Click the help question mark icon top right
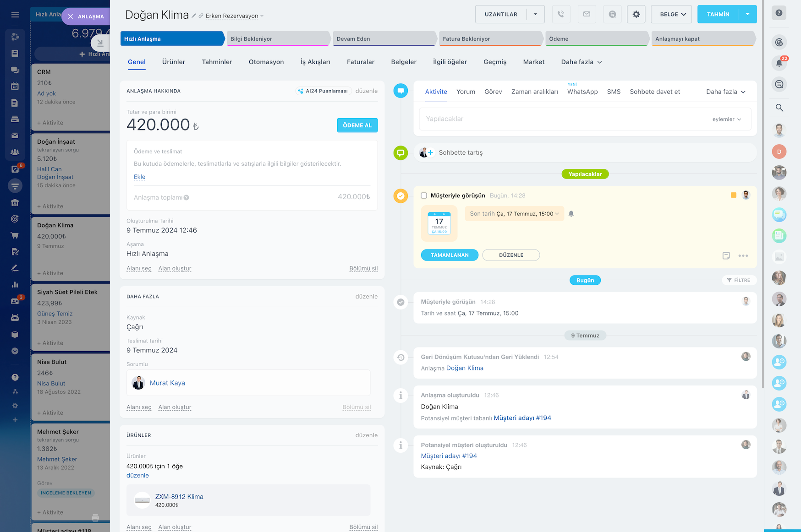 coord(779,13)
